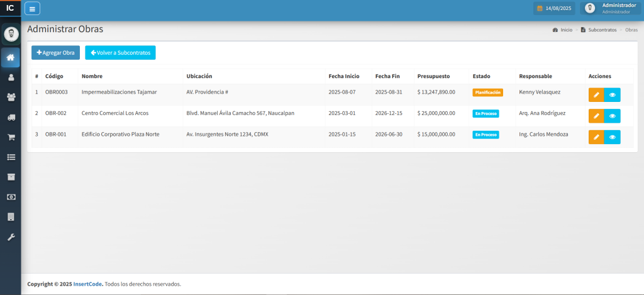644x295 pixels.
Task: View details of Centro Comercial Los Arcos
Action: 613,116
